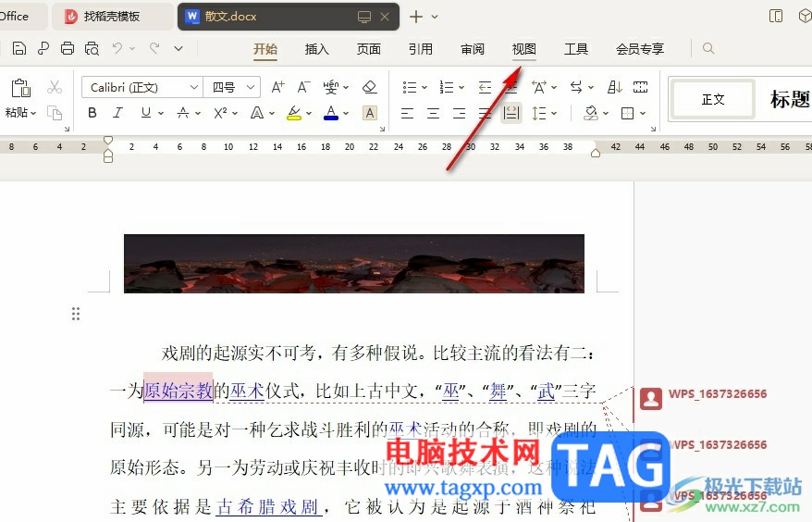Image resolution: width=812 pixels, height=522 pixels.
Task: Switch to the 找稻壳模板 tab
Action: click(x=111, y=17)
